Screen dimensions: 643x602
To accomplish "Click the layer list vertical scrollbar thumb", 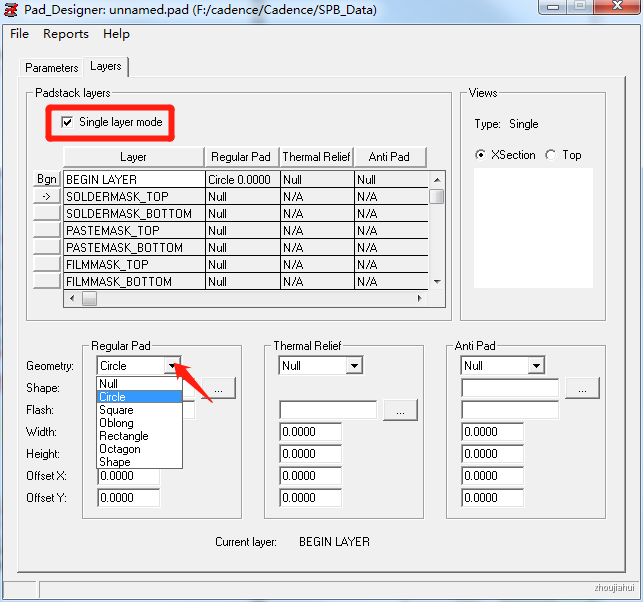I will (x=437, y=196).
